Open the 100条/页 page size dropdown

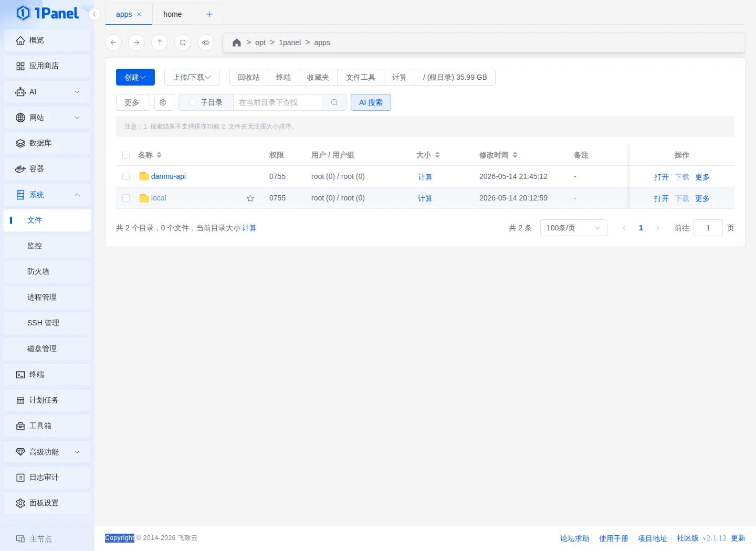[x=574, y=228]
